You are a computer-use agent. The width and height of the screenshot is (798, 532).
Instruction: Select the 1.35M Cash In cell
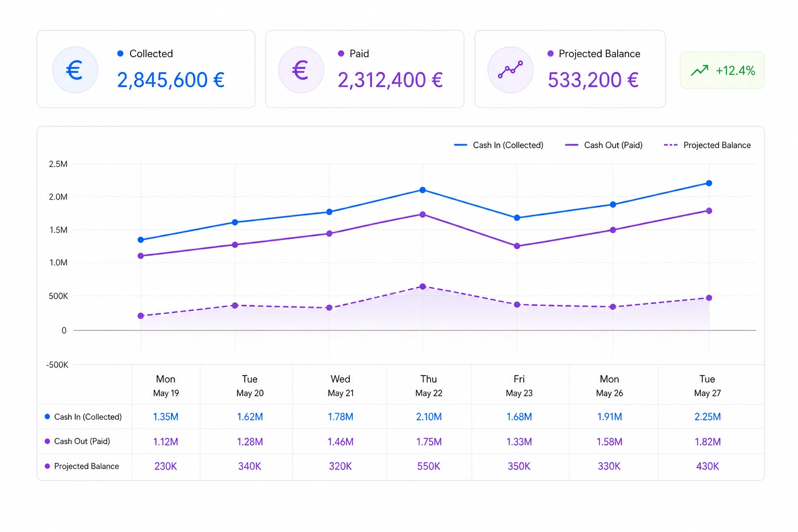click(x=166, y=417)
